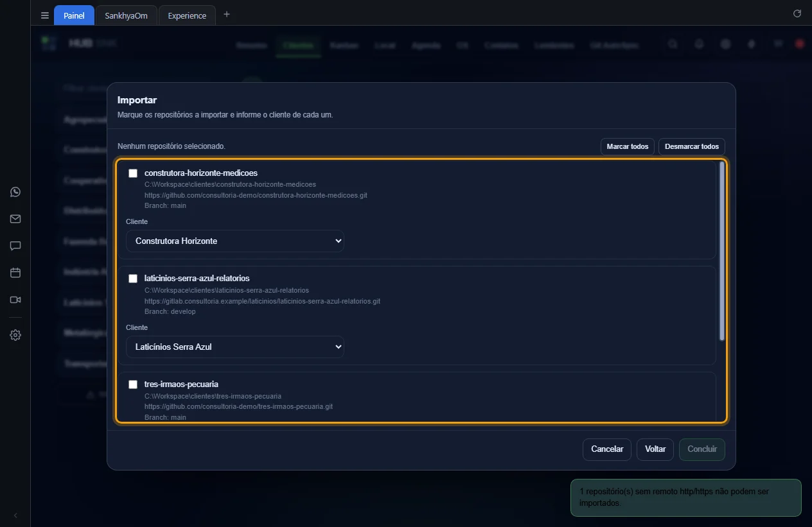This screenshot has height=527, width=812.
Task: Click the tres-irmaos-pecuaria.git GitHub URL
Action: 238,407
